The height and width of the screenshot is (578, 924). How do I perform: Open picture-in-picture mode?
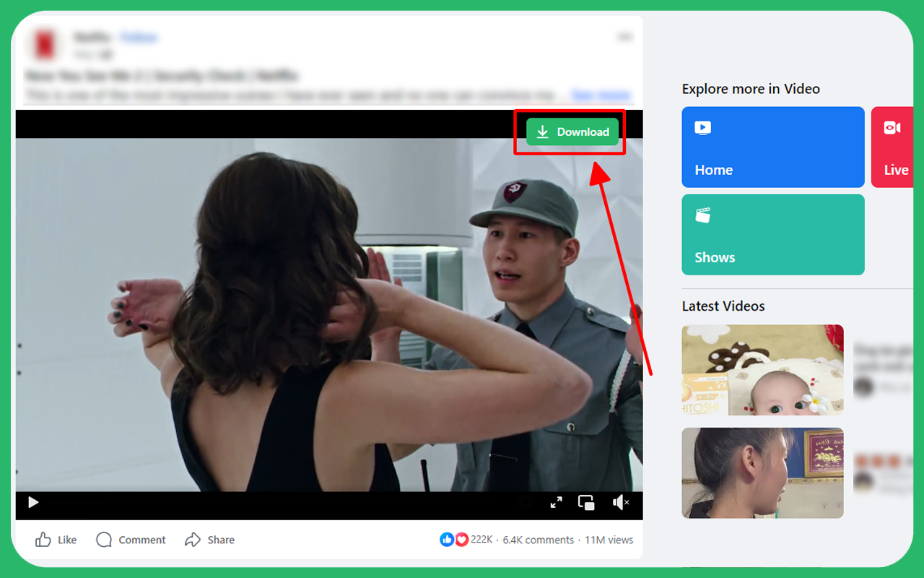[x=586, y=502]
